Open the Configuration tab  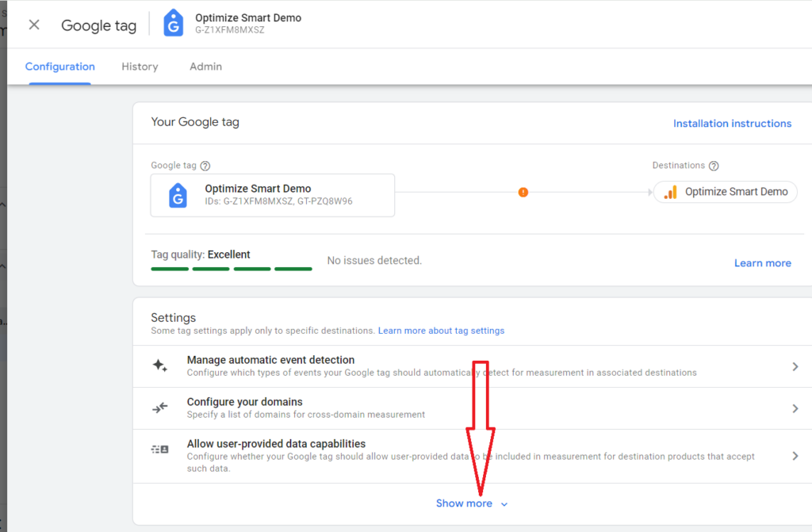(x=60, y=67)
